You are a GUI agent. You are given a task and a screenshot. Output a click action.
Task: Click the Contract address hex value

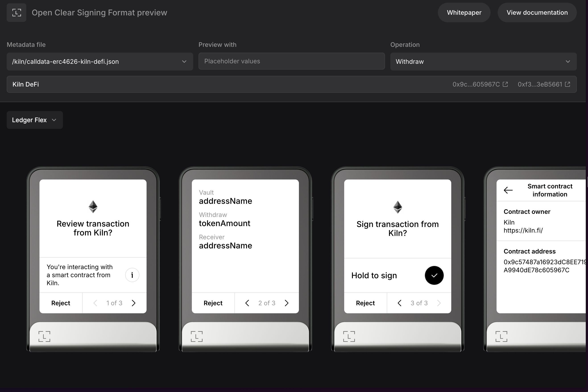pyautogui.click(x=545, y=266)
